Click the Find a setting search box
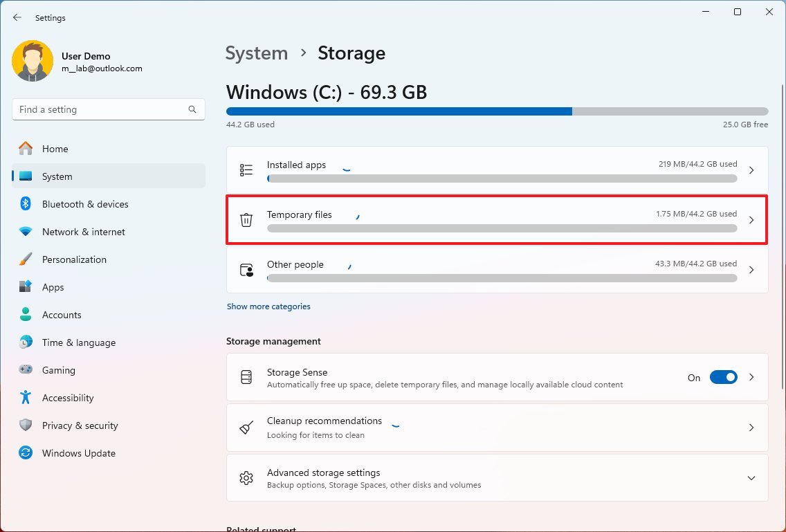 click(100, 109)
